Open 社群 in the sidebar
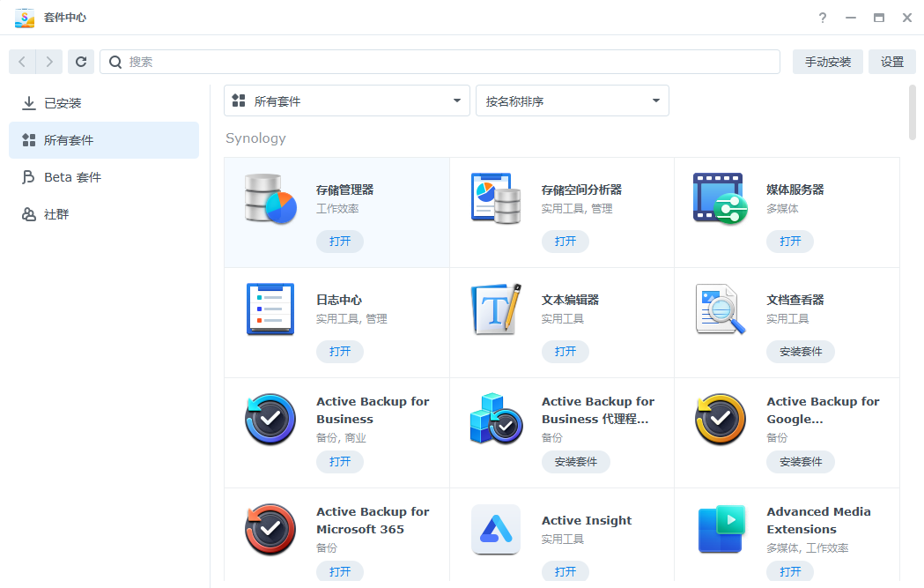The image size is (924, 588). (x=104, y=215)
